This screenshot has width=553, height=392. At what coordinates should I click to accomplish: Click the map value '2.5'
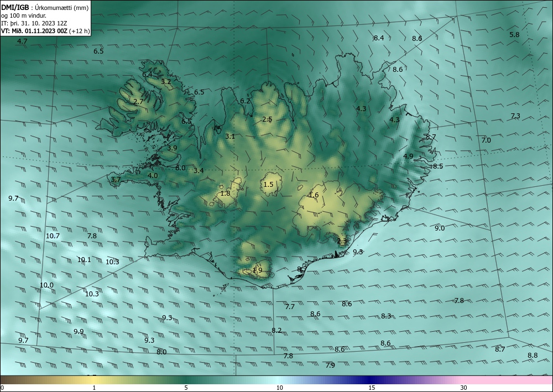click(x=267, y=119)
